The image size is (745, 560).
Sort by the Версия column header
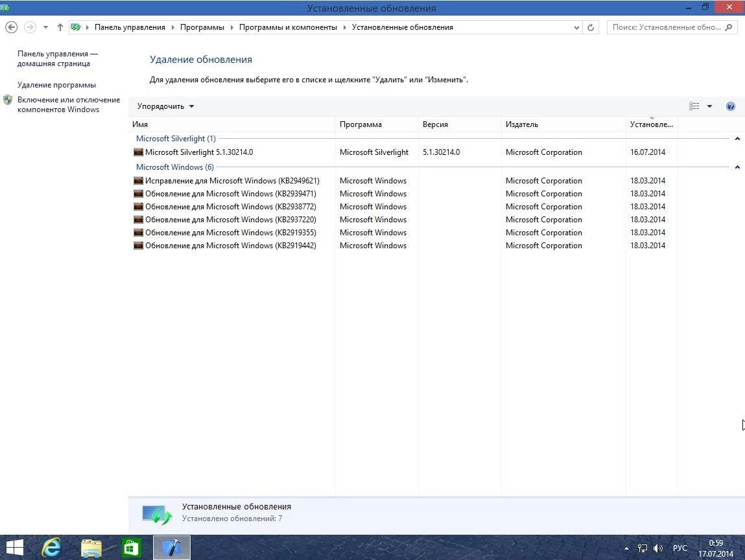tap(460, 124)
